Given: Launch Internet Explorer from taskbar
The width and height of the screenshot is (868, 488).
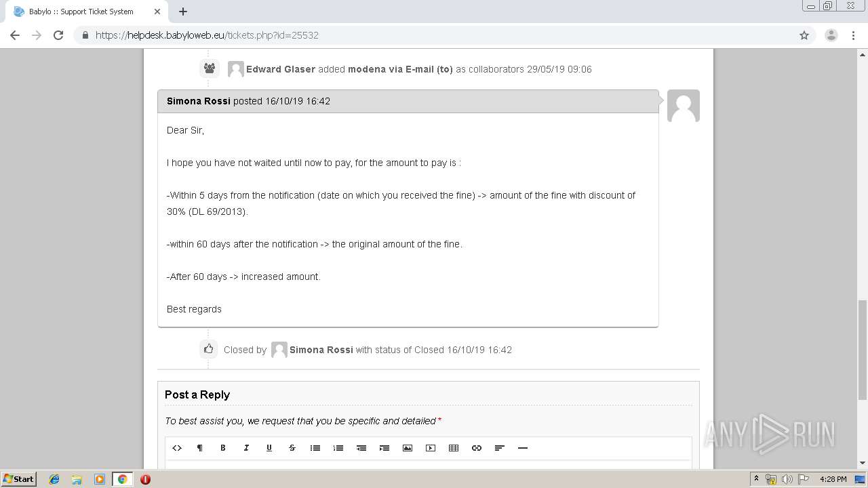Looking at the screenshot, I should [54, 479].
